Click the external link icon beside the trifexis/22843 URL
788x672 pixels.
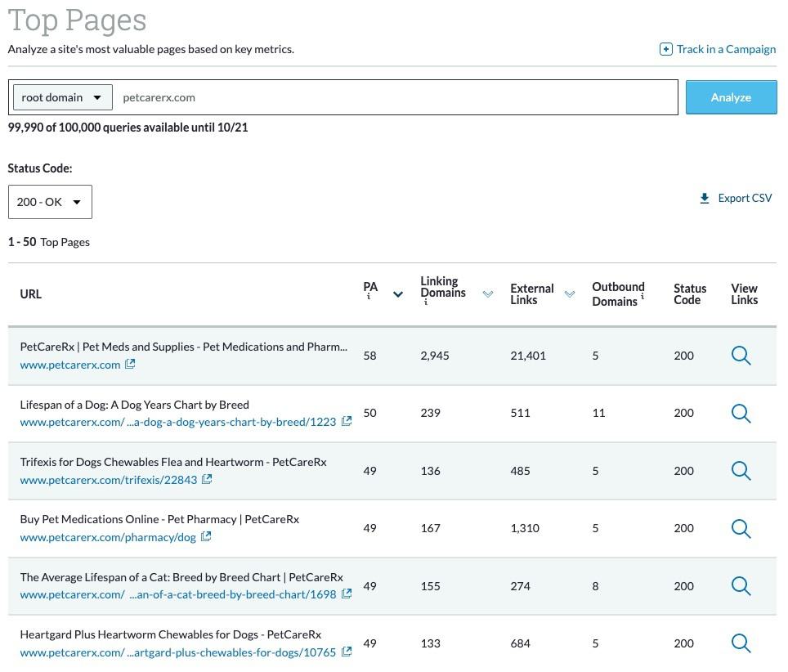pyautogui.click(x=208, y=480)
